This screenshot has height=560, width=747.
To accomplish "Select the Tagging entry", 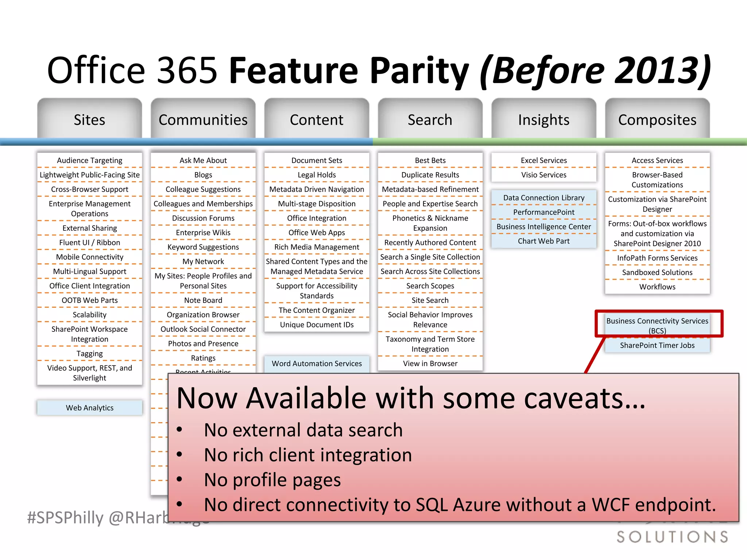I will coord(89,354).
